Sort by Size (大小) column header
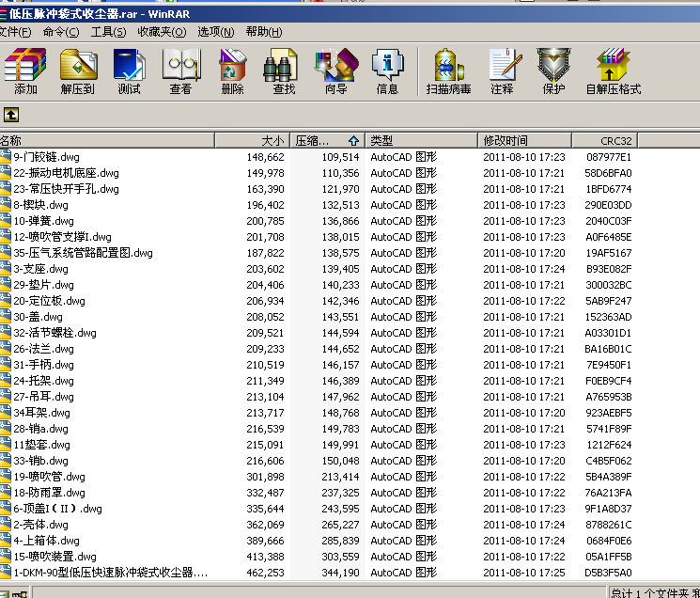 coord(253,141)
